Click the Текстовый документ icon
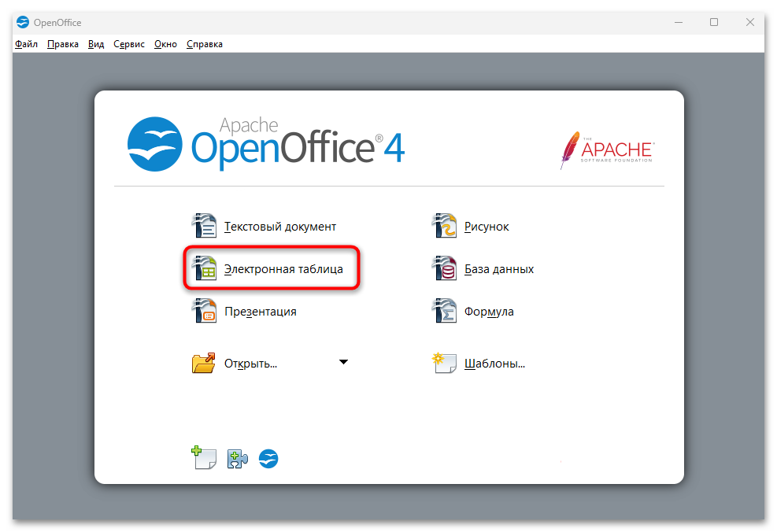This screenshot has height=532, width=777. pos(204,226)
